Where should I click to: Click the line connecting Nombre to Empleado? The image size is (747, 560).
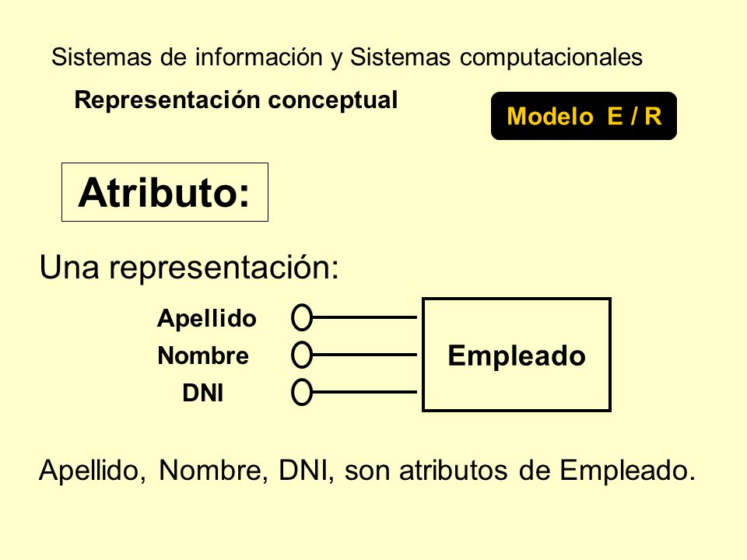364,355
